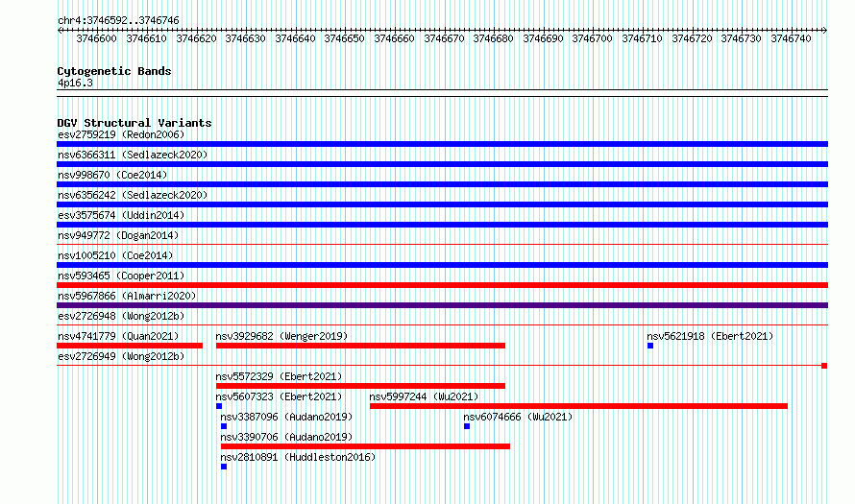Select the red bar under nsv5572329
This screenshot has height=504, width=855.
(x=360, y=386)
